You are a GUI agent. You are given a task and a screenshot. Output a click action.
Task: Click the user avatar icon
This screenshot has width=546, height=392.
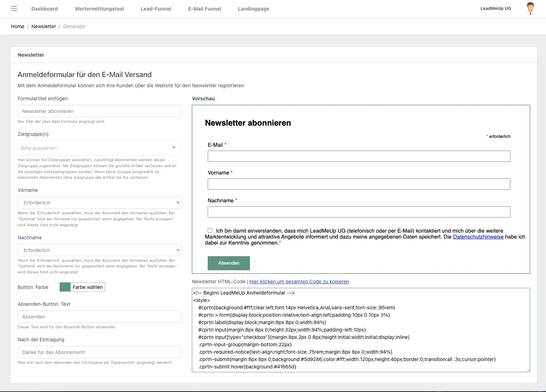tap(530, 9)
